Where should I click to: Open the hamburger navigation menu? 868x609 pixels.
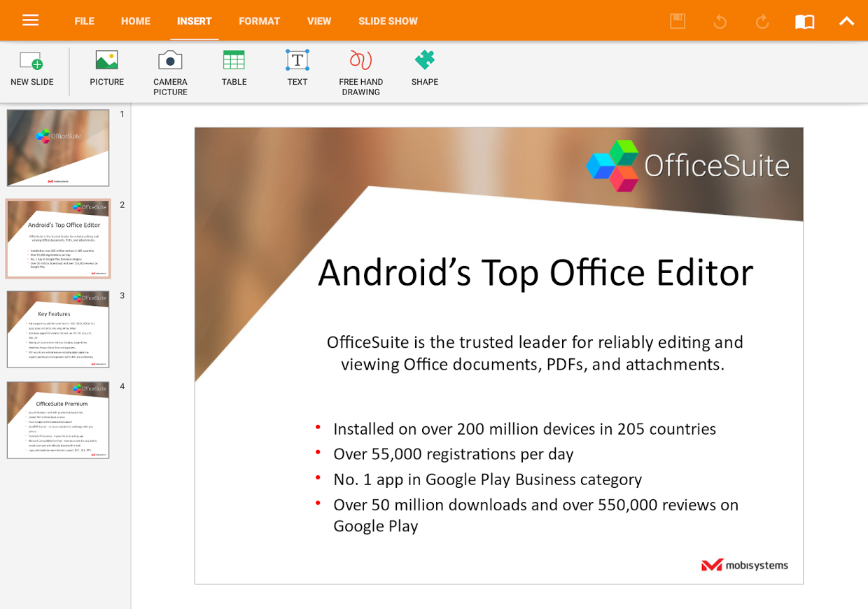point(30,20)
